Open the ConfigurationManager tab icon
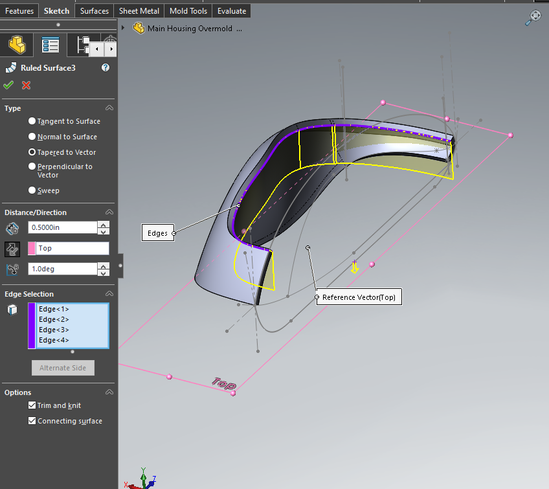The height and width of the screenshot is (489, 549). [x=82, y=45]
